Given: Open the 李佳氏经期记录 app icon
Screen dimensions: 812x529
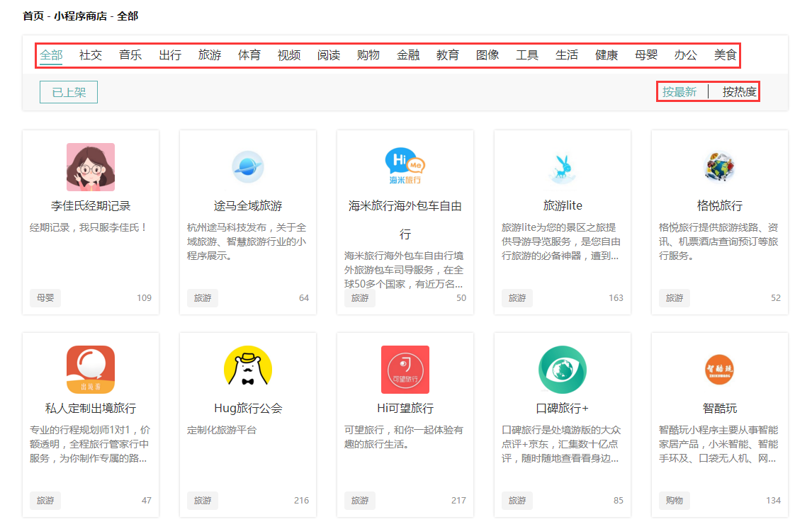Looking at the screenshot, I should pyautogui.click(x=90, y=166).
